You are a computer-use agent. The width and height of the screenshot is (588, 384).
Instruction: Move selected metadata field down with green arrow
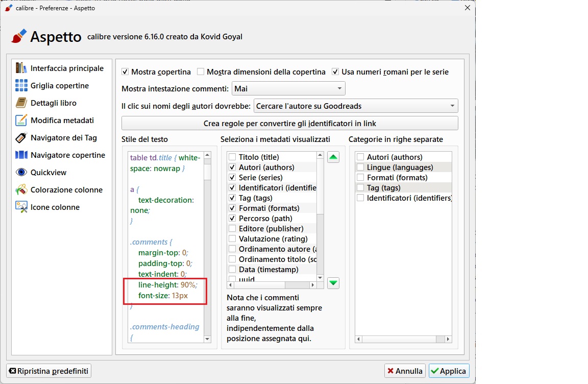coord(333,283)
